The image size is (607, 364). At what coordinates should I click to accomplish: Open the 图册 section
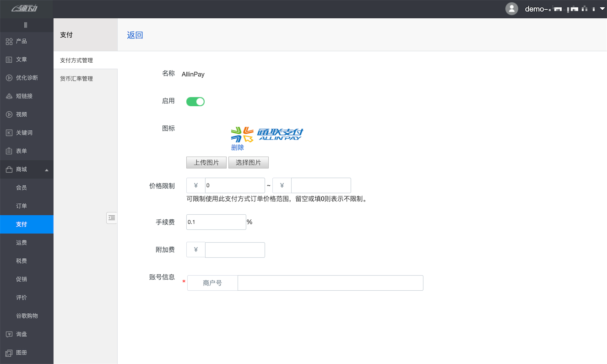[x=21, y=352]
